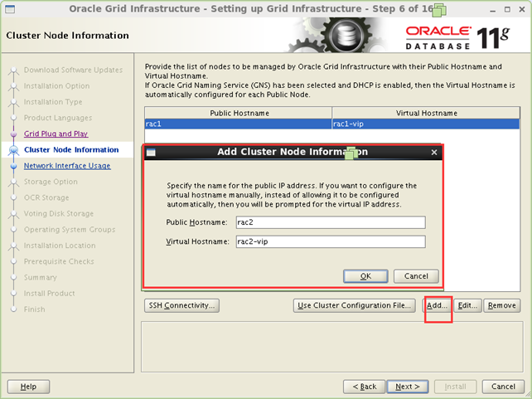The width and height of the screenshot is (532, 399).
Task: Click the Installation Location step
Action: (x=60, y=246)
